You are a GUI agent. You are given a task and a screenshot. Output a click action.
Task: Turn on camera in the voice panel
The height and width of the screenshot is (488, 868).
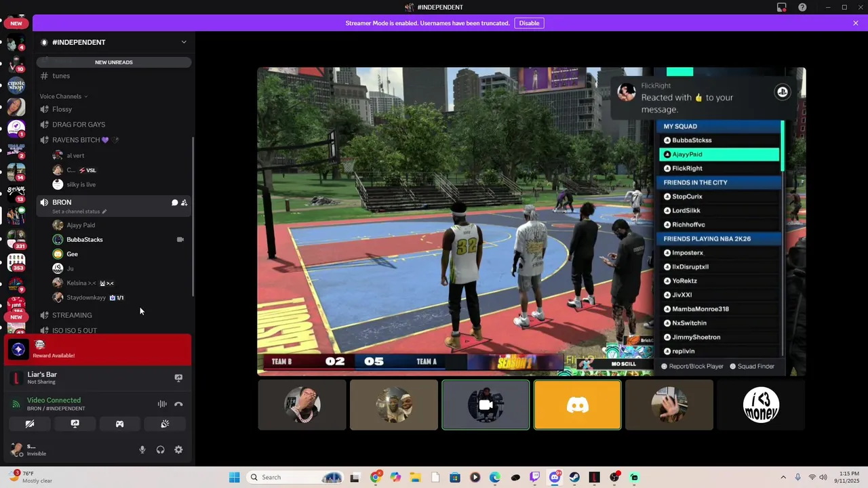coord(30,424)
